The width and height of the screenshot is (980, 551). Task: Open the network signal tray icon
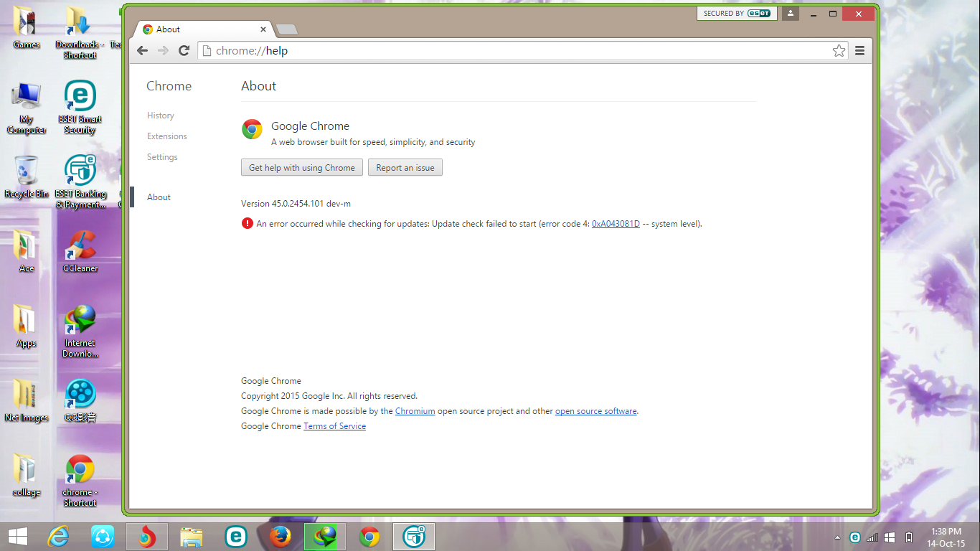click(872, 537)
